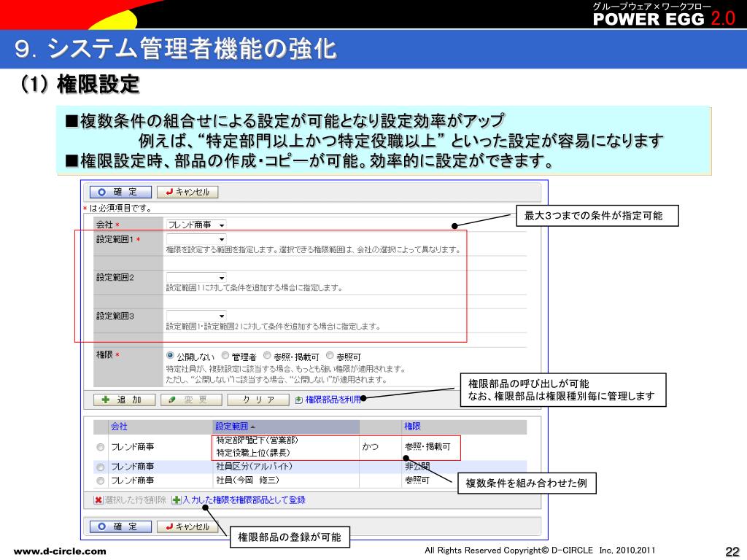747x560 pixels.
Task: Click the 社員区分(アルバイト) cell text
Action: click(x=254, y=467)
